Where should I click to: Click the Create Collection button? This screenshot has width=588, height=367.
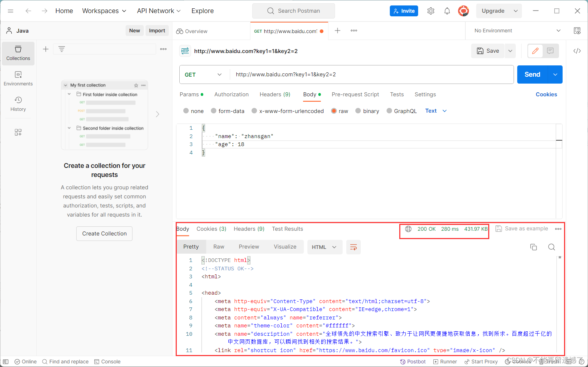coord(105,234)
